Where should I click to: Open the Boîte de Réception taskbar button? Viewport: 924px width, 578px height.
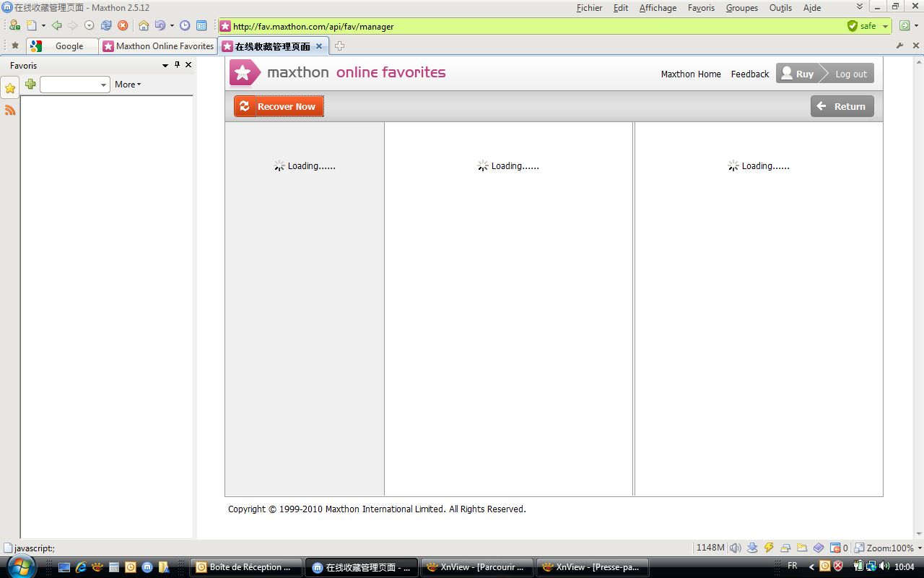click(245, 567)
